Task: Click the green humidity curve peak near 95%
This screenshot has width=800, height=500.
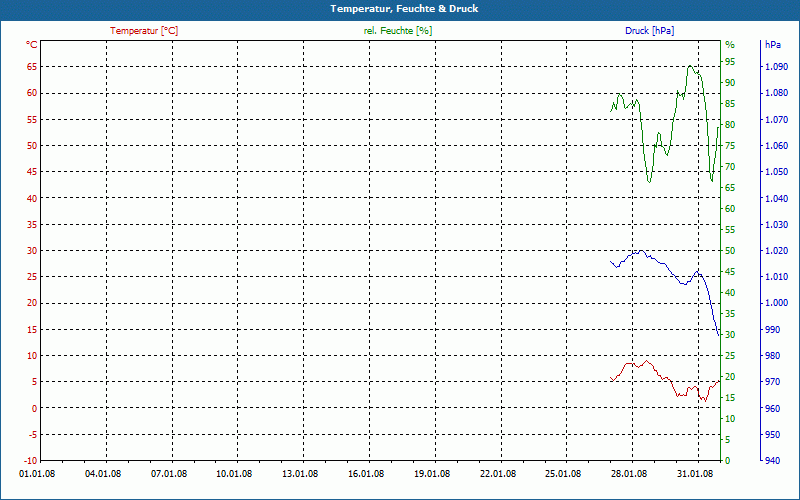Action: (690, 66)
